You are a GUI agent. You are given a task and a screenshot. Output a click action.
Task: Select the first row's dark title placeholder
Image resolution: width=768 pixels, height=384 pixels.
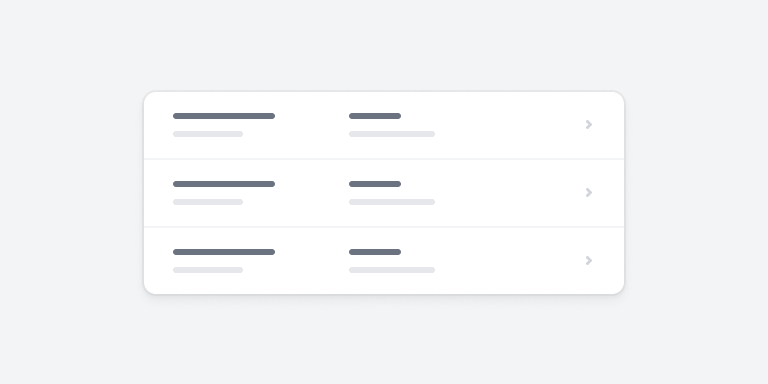pos(224,116)
